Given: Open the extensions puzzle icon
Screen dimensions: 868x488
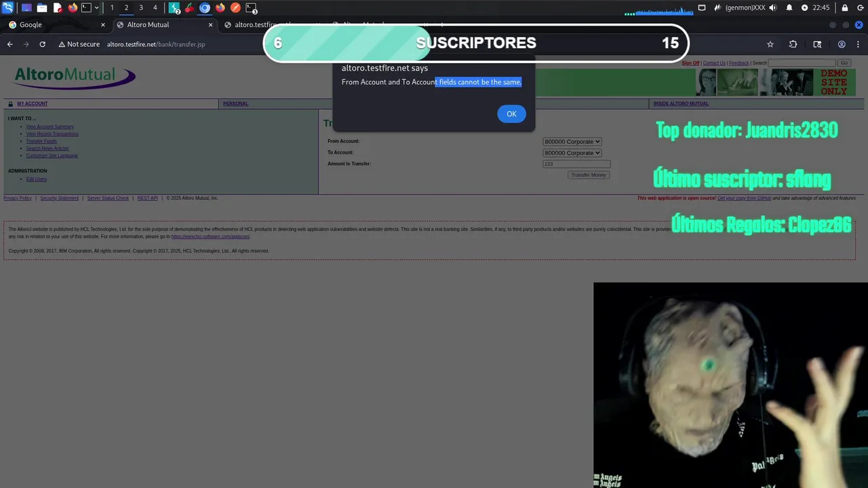Looking at the screenshot, I should pyautogui.click(x=793, y=44).
